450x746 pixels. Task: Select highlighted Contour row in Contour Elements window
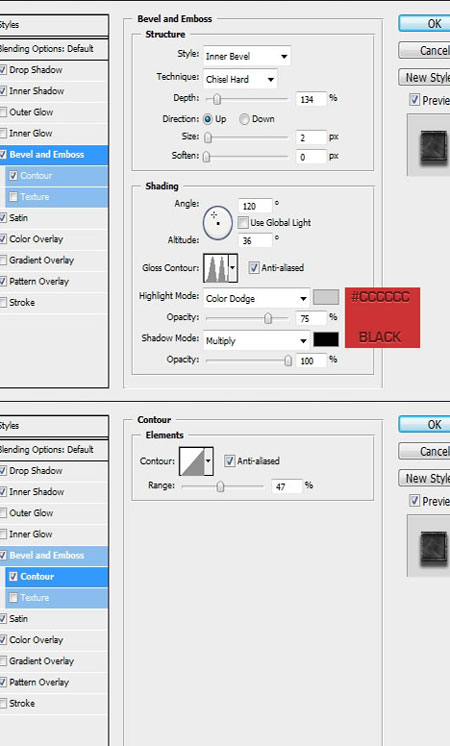tap(57, 577)
